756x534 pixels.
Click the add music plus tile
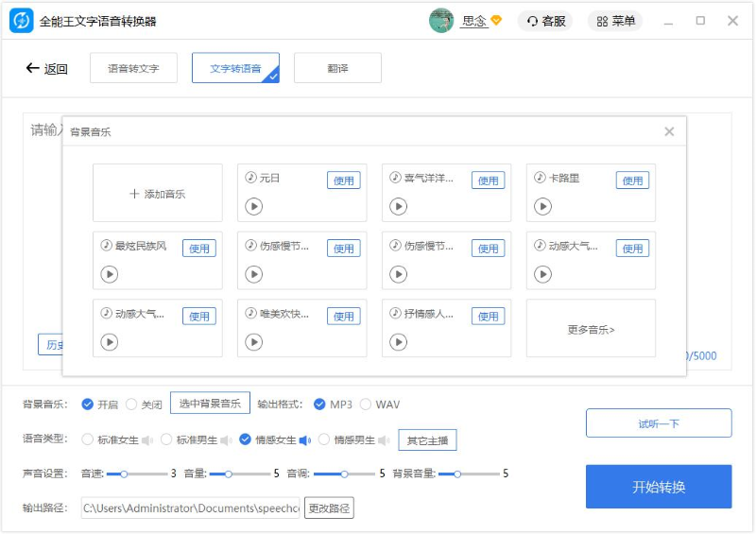(158, 194)
